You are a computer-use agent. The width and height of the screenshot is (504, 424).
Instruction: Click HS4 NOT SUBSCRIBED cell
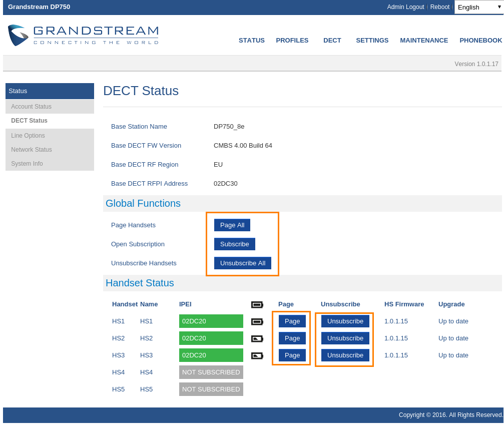click(x=211, y=372)
